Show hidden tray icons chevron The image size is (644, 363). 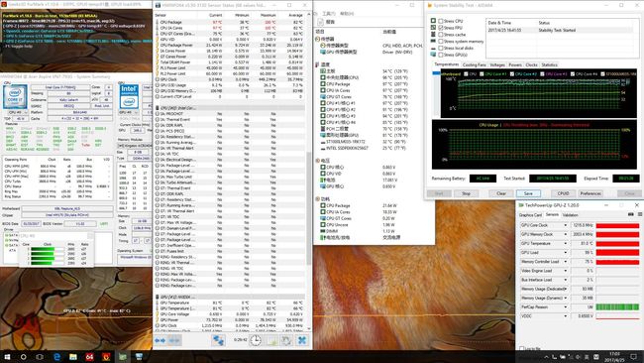(x=546, y=357)
